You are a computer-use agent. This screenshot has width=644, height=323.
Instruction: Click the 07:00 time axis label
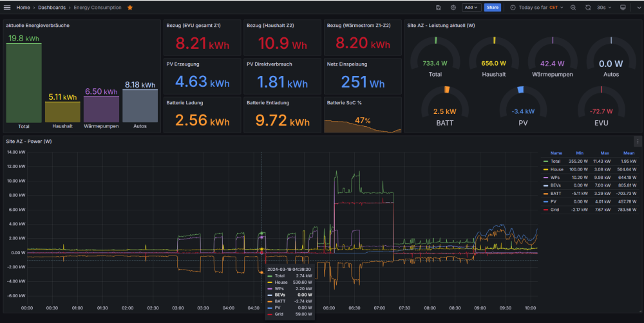[x=379, y=308]
